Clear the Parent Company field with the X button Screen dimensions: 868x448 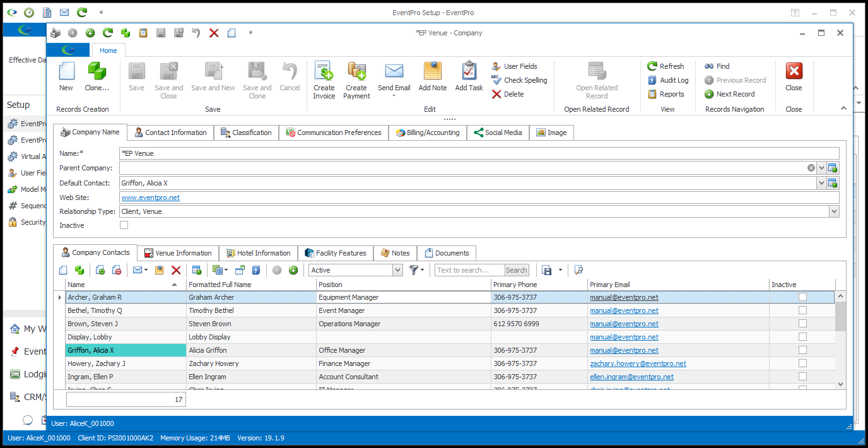(x=811, y=168)
